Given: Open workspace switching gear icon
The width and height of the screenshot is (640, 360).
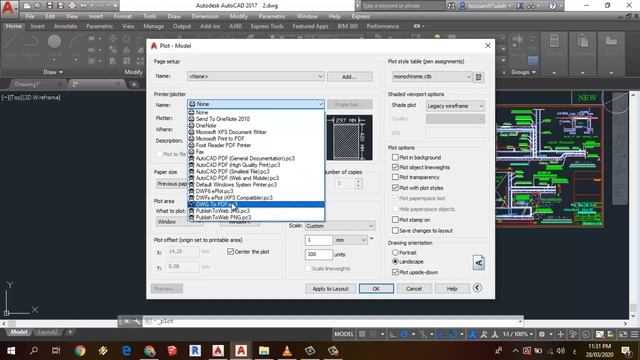Looking at the screenshot, I should (542, 334).
